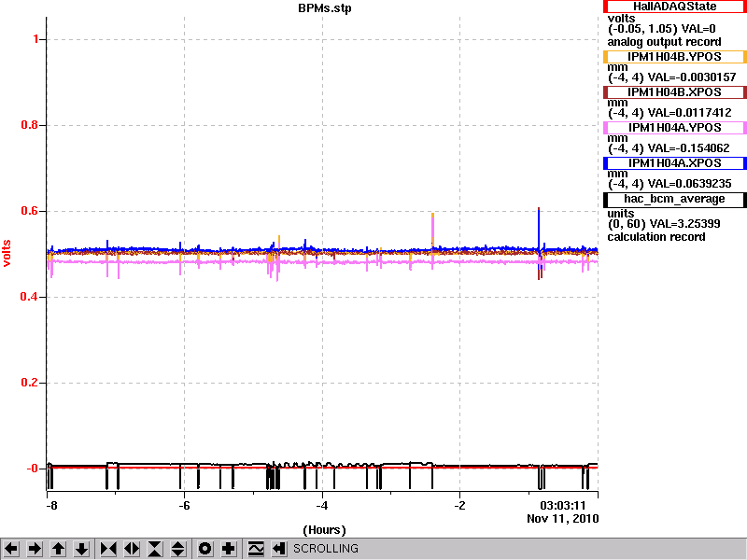The image size is (747, 560).
Task: Click the 03:03:11 timestamp
Action: tap(562, 505)
